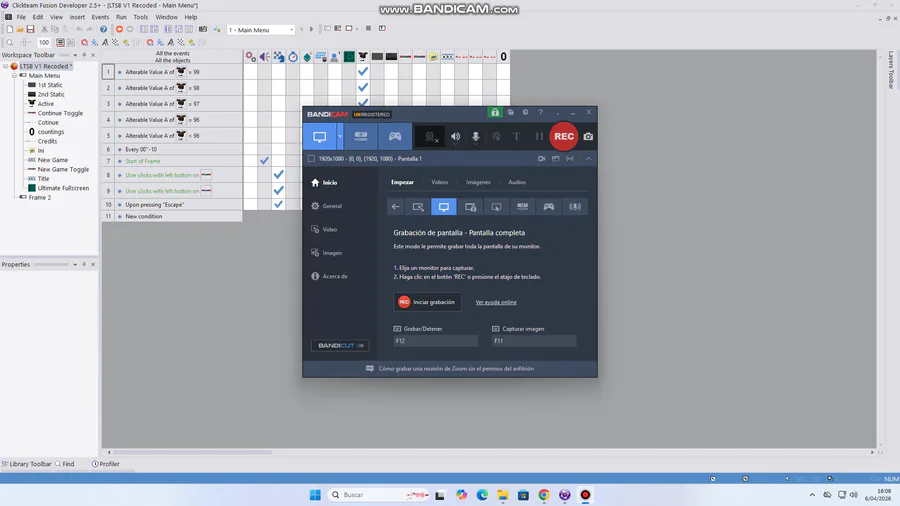
Task: Click Run Application red icon in toolbar
Action: [119, 29]
